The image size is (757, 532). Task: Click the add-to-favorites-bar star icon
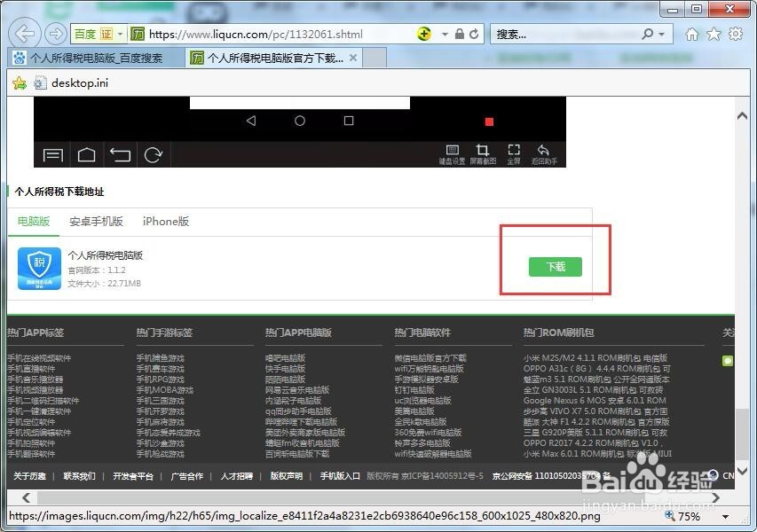[20, 83]
